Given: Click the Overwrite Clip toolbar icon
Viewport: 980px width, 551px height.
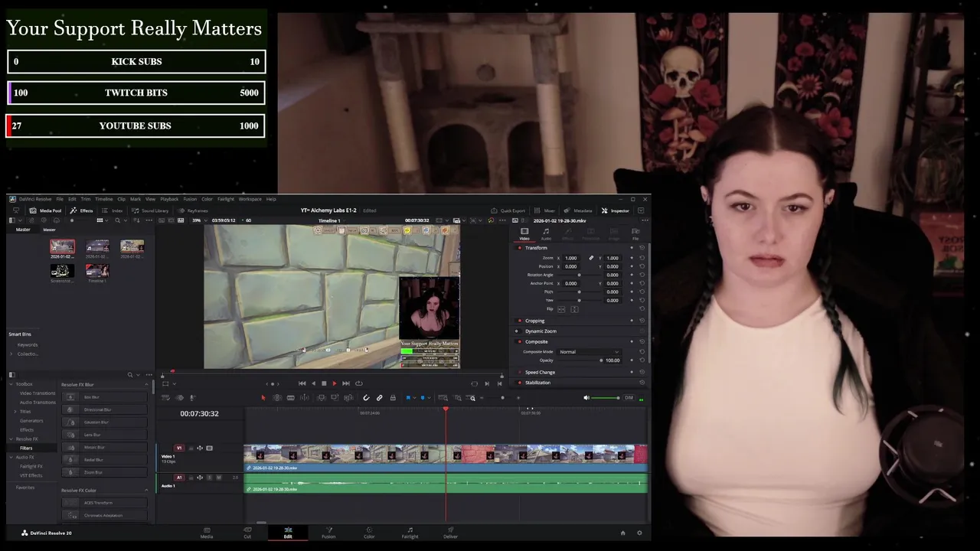Looking at the screenshot, I should 335,398.
